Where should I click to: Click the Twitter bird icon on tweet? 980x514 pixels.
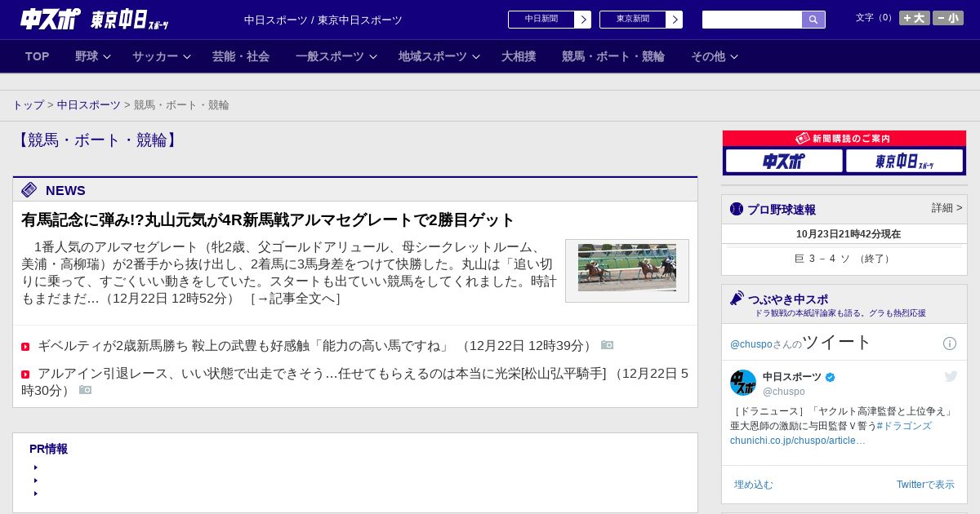[951, 376]
